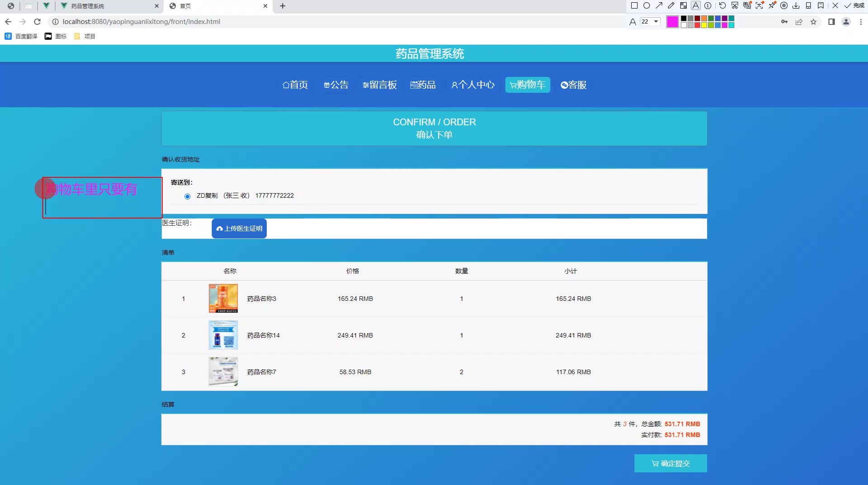Click the undo annotation icon
The width and height of the screenshot is (868, 485).
coord(722,6)
